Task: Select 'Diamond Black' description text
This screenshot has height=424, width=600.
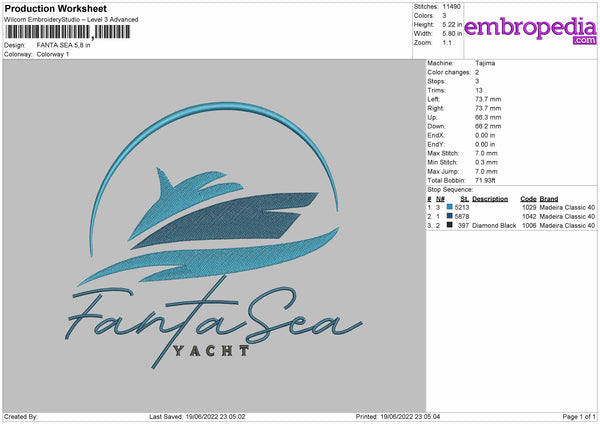Action: (494, 226)
